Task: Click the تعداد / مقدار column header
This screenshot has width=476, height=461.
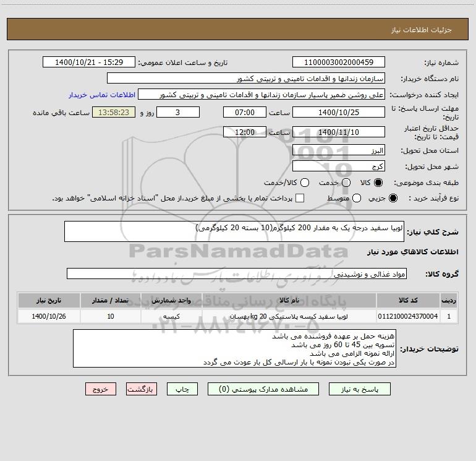Action: (111, 300)
